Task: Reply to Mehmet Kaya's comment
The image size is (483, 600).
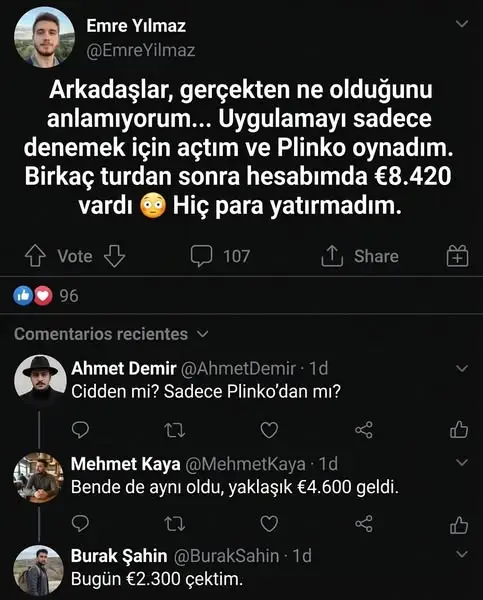Action: [80, 524]
